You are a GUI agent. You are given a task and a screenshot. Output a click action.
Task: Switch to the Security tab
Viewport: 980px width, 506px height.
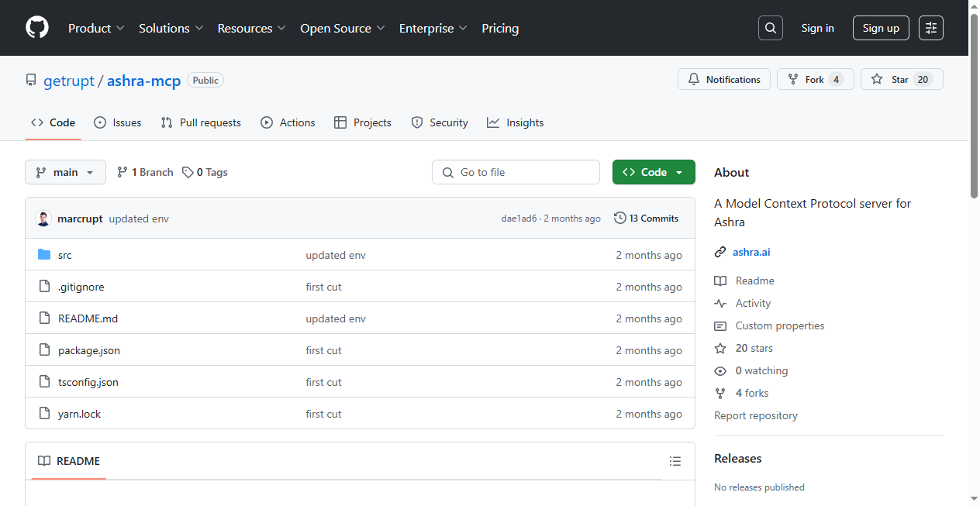pyautogui.click(x=440, y=122)
